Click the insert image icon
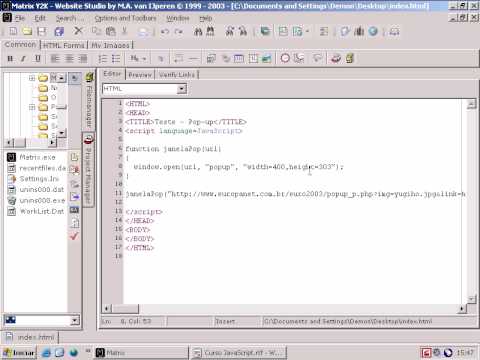480x360 pixels. pos(266,59)
